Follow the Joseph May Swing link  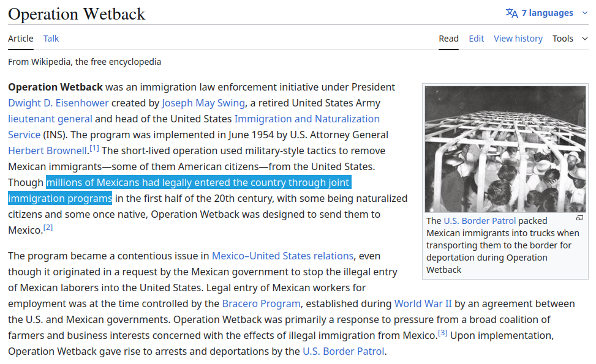(x=203, y=103)
